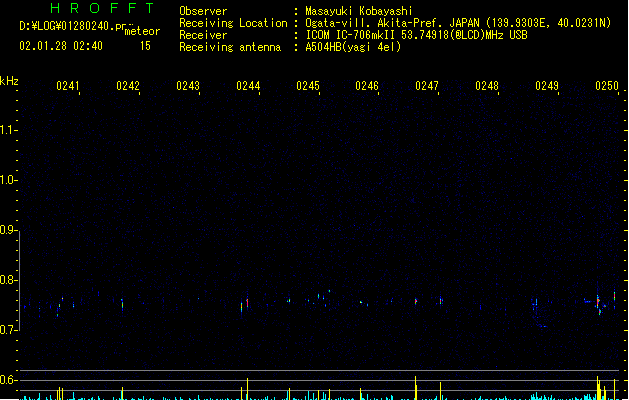Click the Receiver label
629x400 pixels.
[x=203, y=35]
